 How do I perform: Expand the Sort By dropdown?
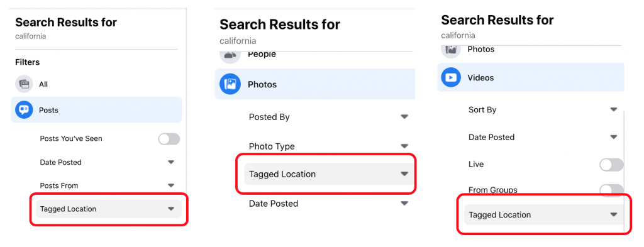543,110
